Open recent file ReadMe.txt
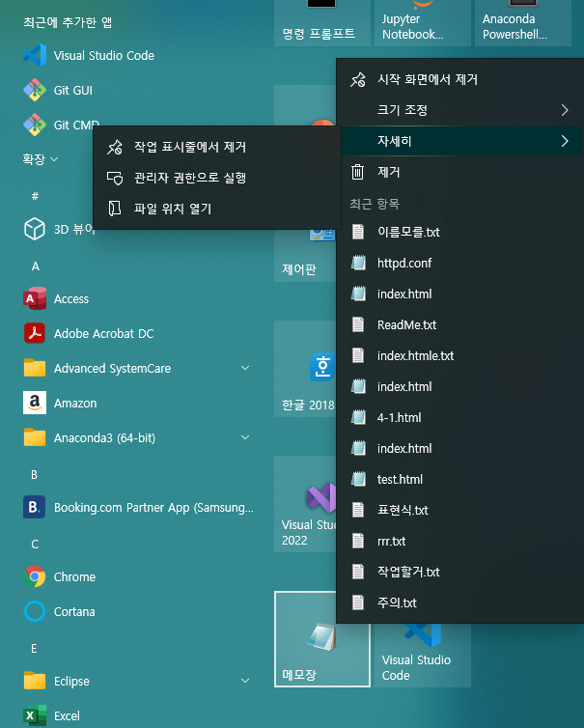This screenshot has width=584, height=728. [460, 324]
